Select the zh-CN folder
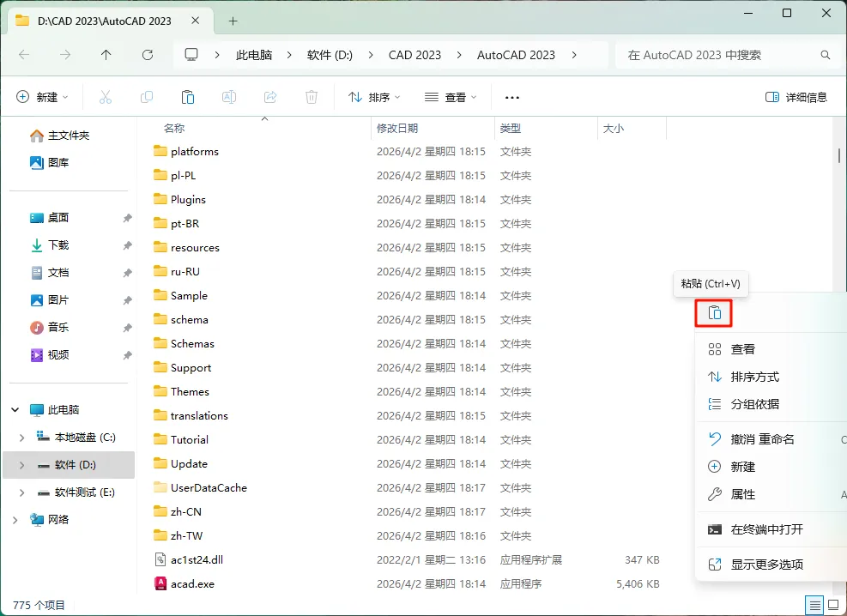Image resolution: width=847 pixels, height=616 pixels. pos(178,512)
